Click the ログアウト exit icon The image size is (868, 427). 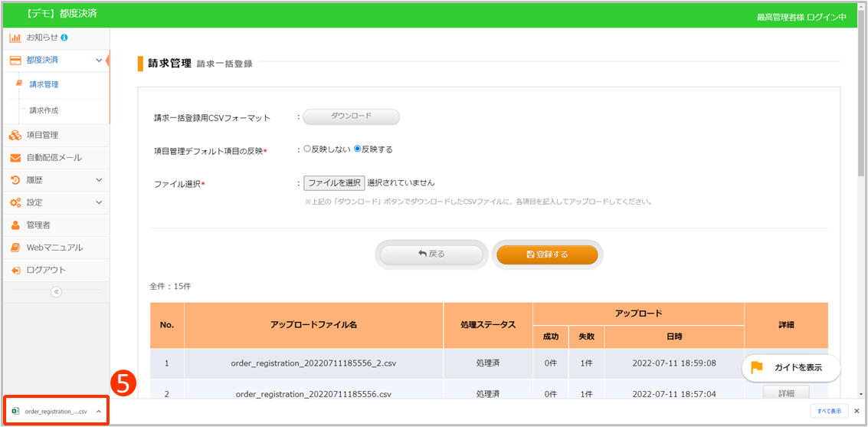click(x=15, y=270)
